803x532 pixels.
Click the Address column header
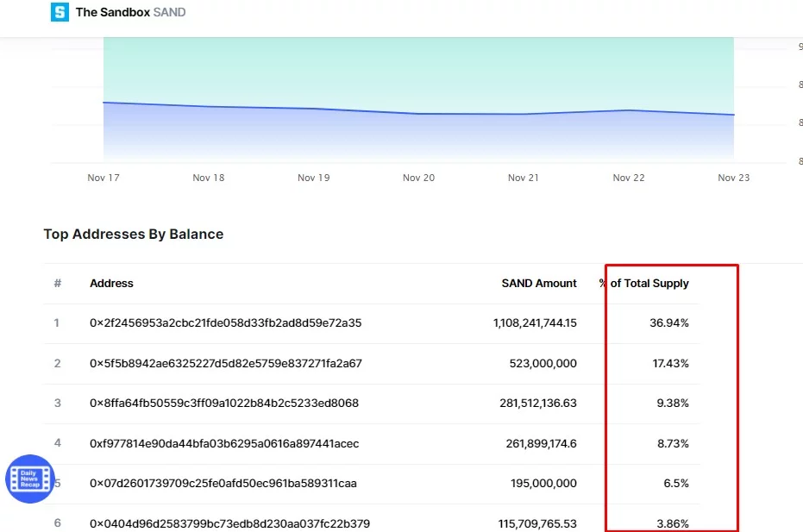click(111, 283)
